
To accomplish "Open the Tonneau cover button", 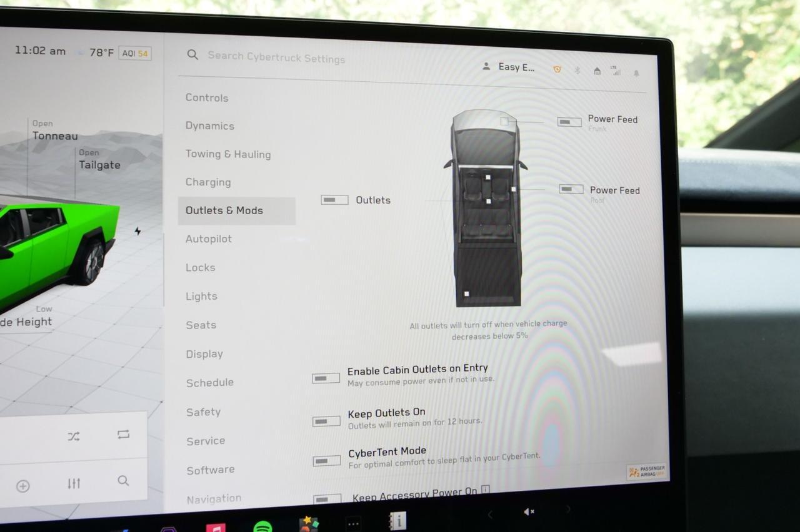I will [55, 131].
